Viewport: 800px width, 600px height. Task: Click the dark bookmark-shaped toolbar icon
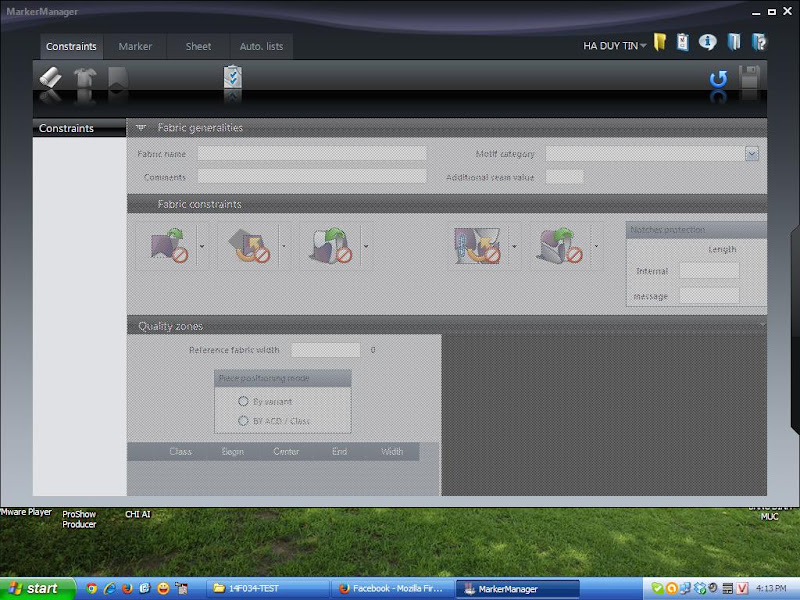tap(118, 78)
